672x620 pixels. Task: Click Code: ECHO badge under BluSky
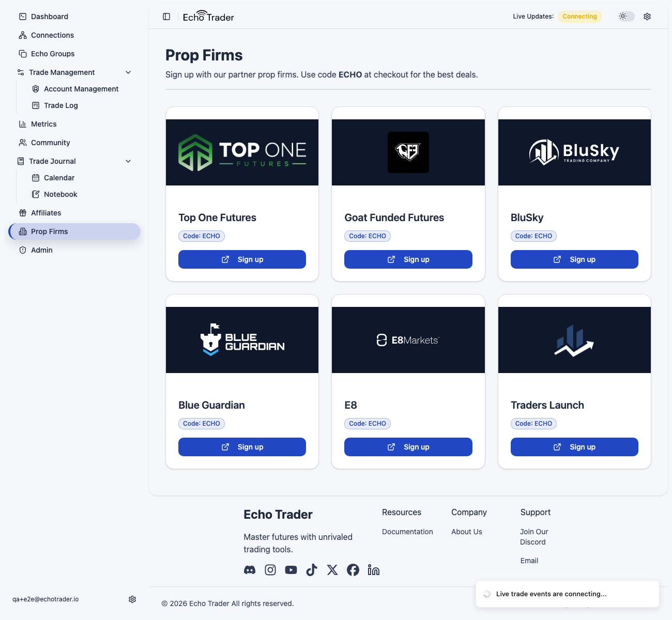tap(533, 236)
